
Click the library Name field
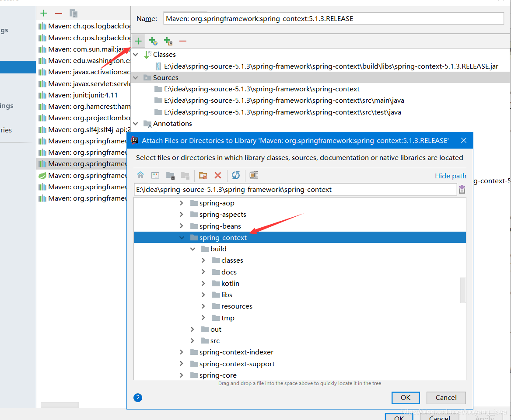coord(334,18)
